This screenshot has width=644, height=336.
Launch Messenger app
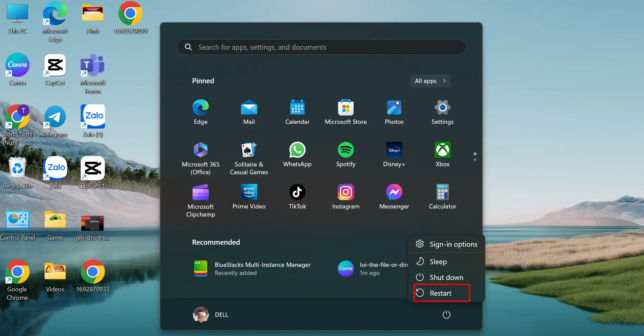point(394,197)
